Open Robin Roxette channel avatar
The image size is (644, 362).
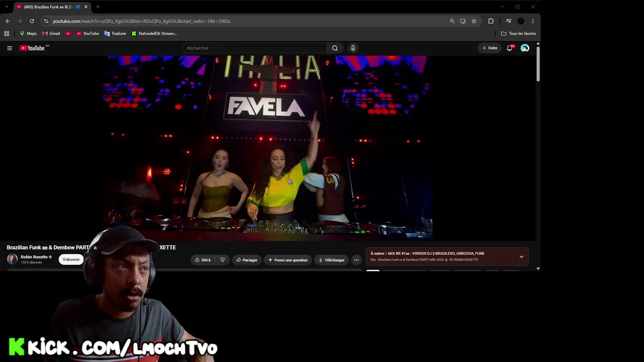[12, 259]
